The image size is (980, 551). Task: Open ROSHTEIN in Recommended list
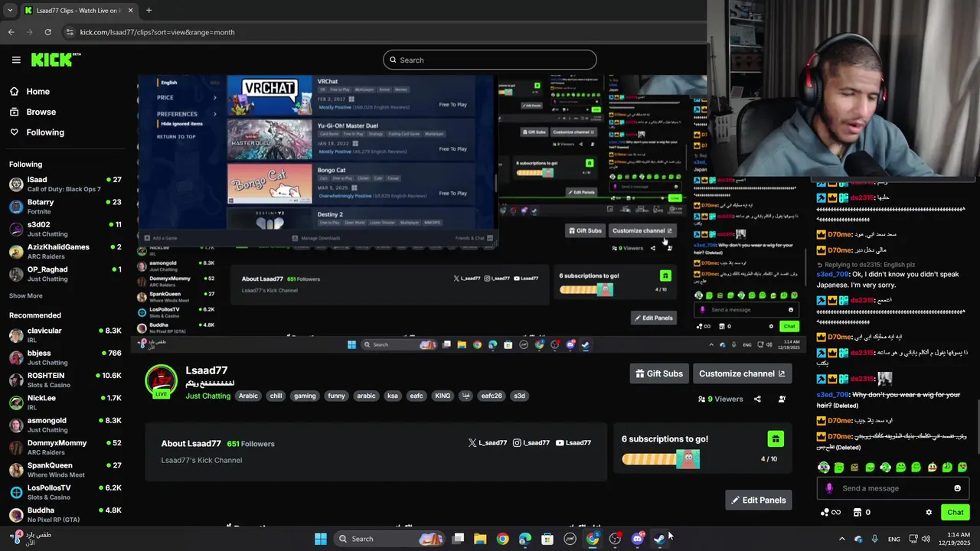[x=65, y=380]
